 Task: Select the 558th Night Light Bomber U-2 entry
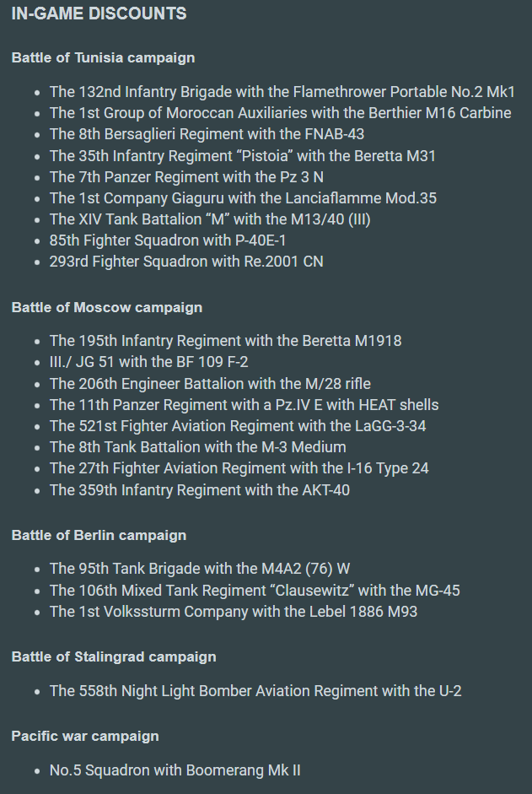coord(255,691)
